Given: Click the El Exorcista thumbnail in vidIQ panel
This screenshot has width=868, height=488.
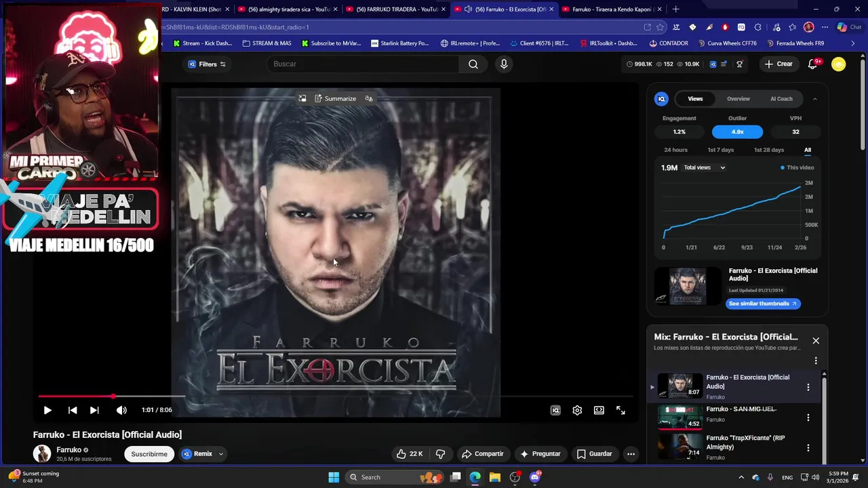Looking at the screenshot, I should point(686,286).
